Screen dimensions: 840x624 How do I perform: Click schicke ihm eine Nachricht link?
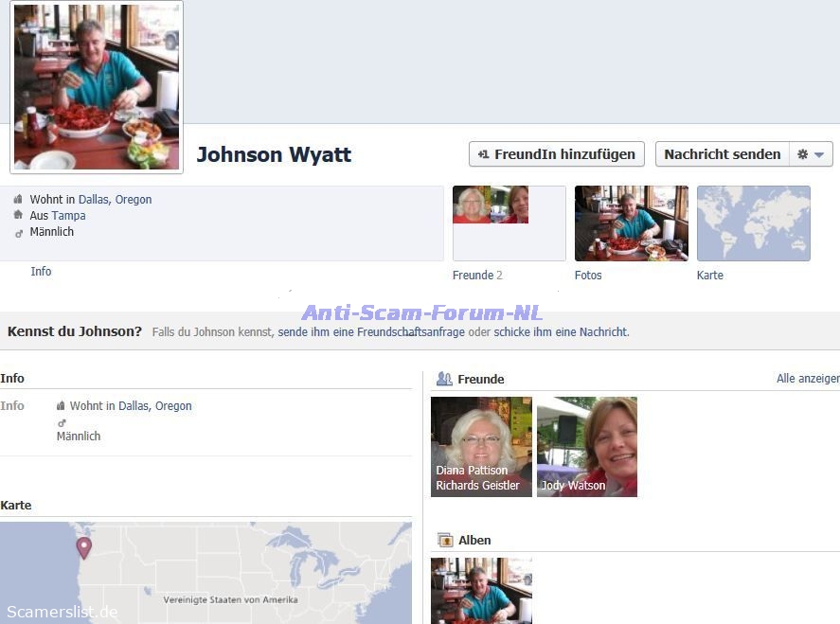(x=561, y=332)
